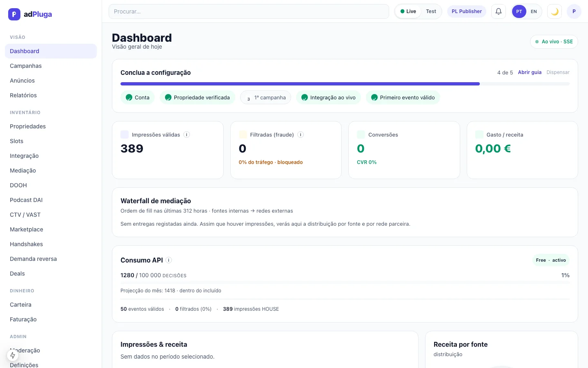Viewport: 588px width, 368px height.
Task: Click the 'Projecção do mês: 1418' text
Action: tap(148, 291)
